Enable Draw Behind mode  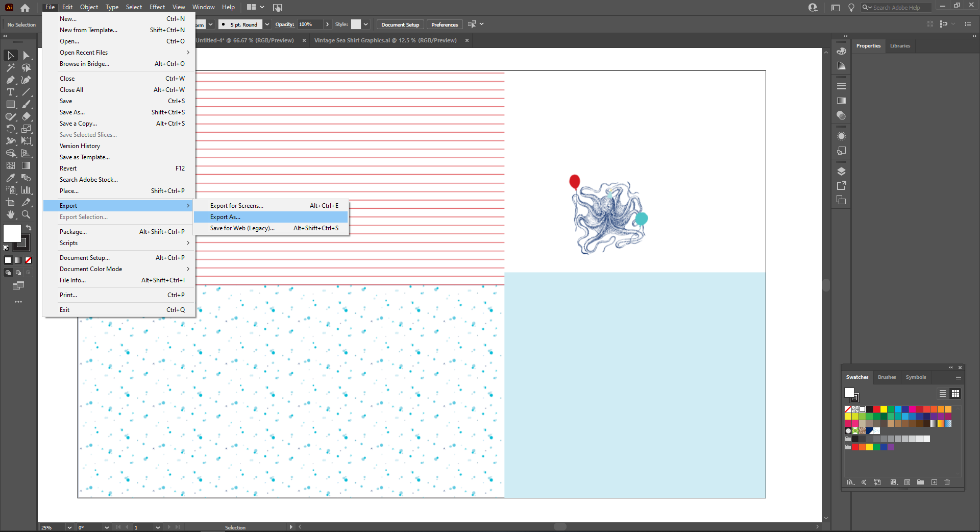(18, 273)
